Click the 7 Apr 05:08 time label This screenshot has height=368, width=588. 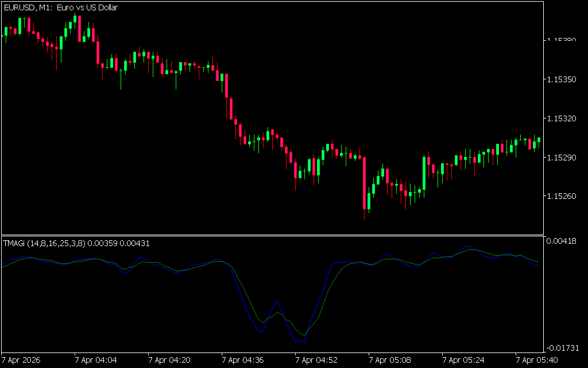pos(390,361)
